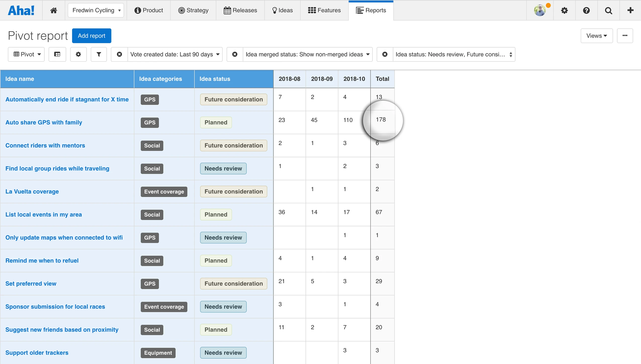The image size is (641, 364).
Task: Click the table layout icon button
Action: pos(57,54)
